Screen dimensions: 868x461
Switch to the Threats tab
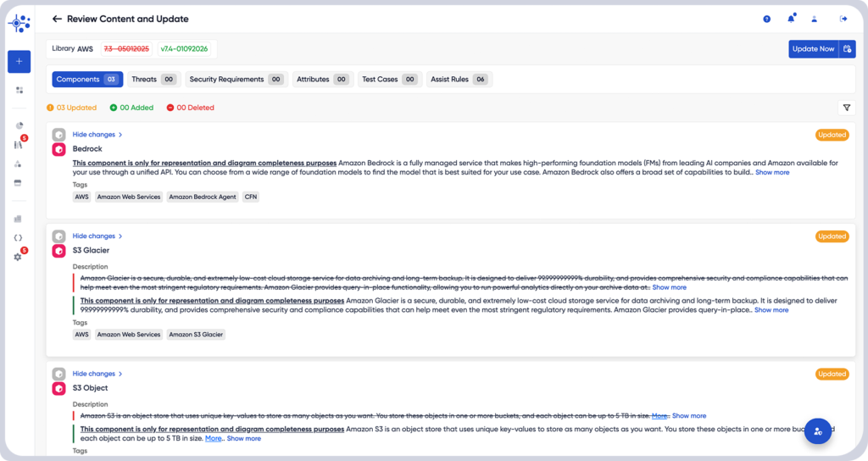coord(153,80)
